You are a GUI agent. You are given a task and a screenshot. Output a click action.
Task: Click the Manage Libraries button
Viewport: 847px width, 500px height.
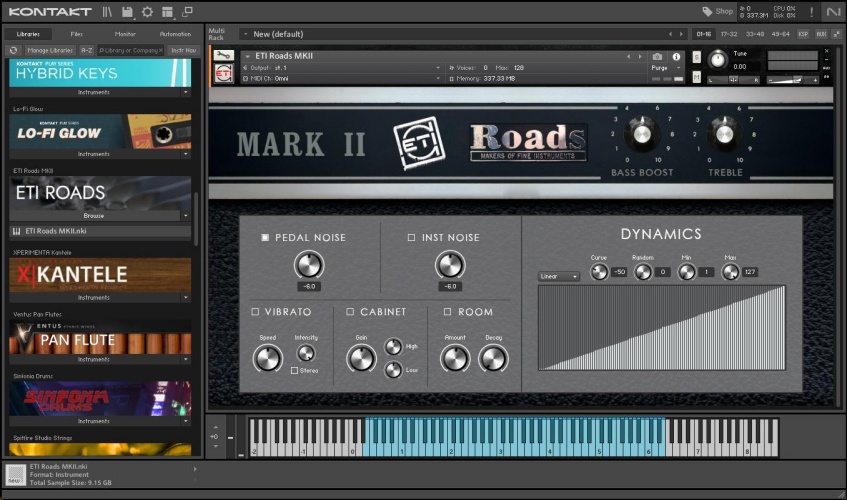(49, 50)
